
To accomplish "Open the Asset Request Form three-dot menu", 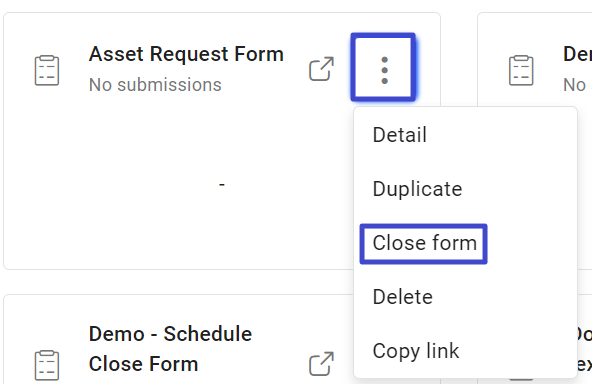I will [x=383, y=67].
